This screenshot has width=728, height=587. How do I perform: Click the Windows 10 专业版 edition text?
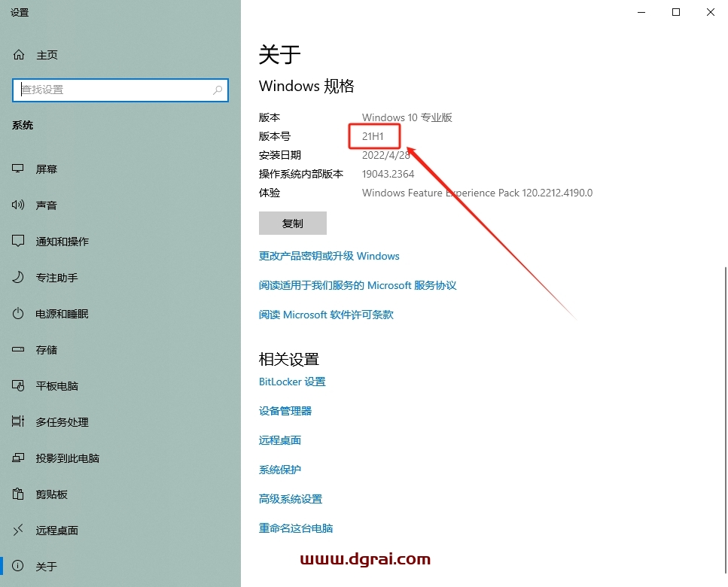(407, 117)
